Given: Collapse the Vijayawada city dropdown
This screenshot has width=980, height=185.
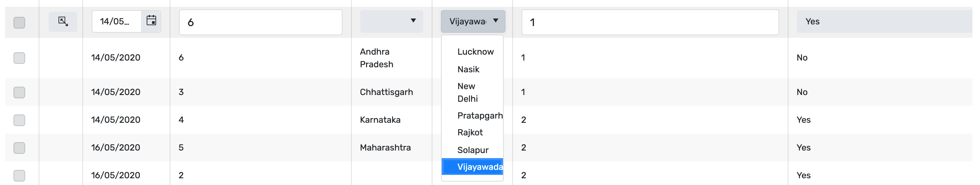Looking at the screenshot, I should point(473,21).
